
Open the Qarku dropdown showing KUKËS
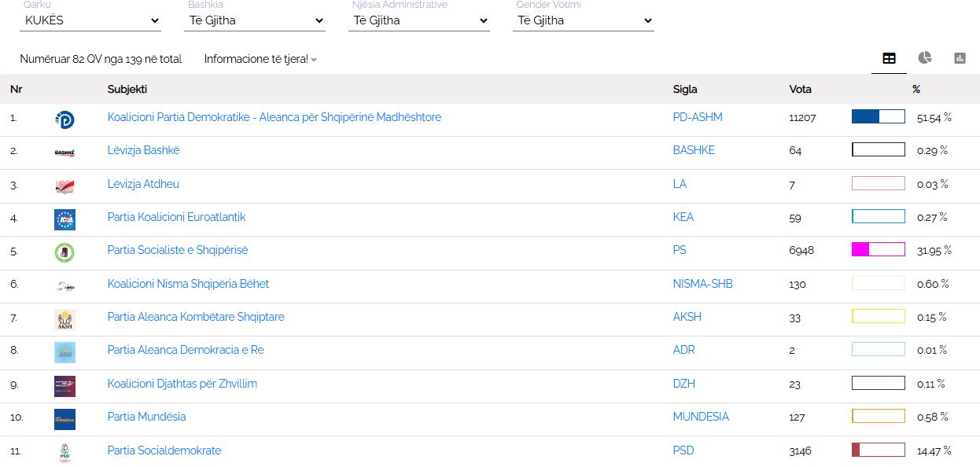click(x=90, y=20)
